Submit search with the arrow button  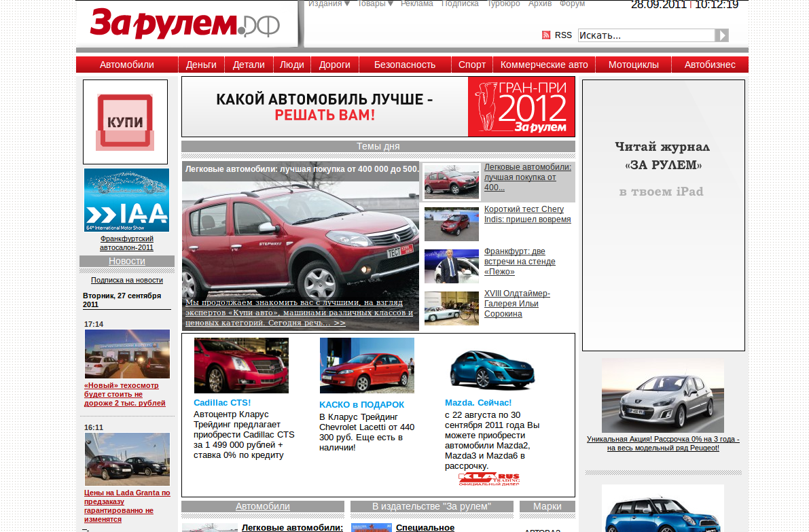721,35
